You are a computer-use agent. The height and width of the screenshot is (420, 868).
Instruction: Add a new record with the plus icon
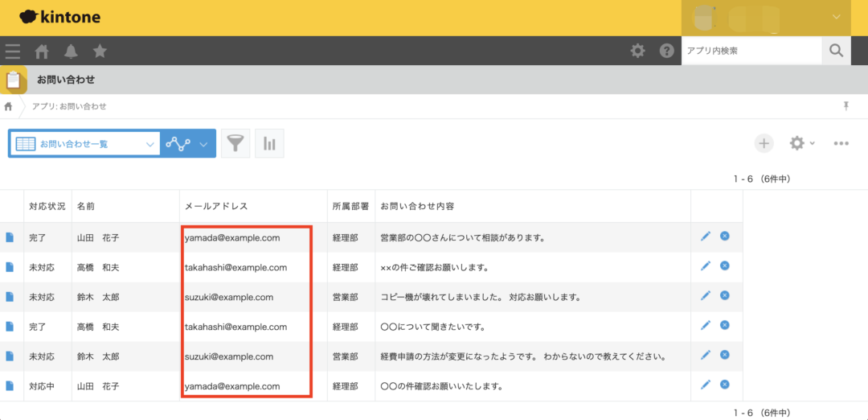coord(764,143)
